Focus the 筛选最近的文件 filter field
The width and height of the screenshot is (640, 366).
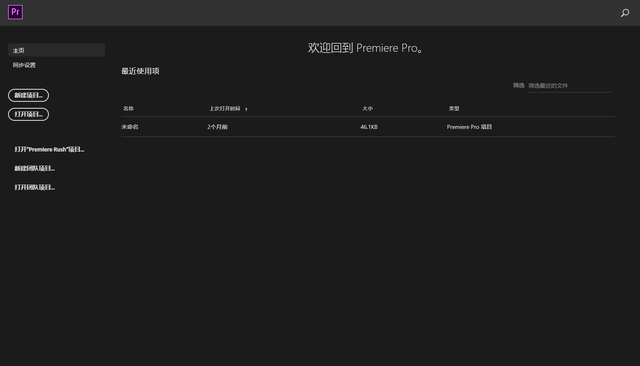click(x=569, y=86)
